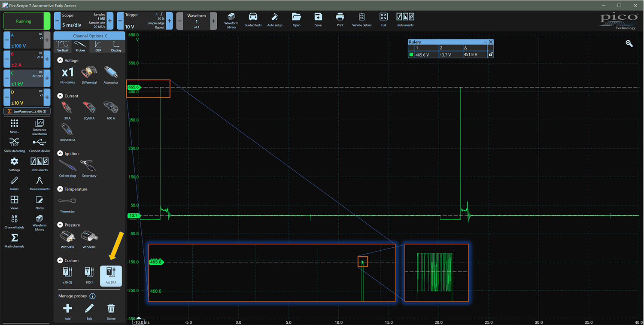Collapse the Custom probes section

pyautogui.click(x=60, y=261)
